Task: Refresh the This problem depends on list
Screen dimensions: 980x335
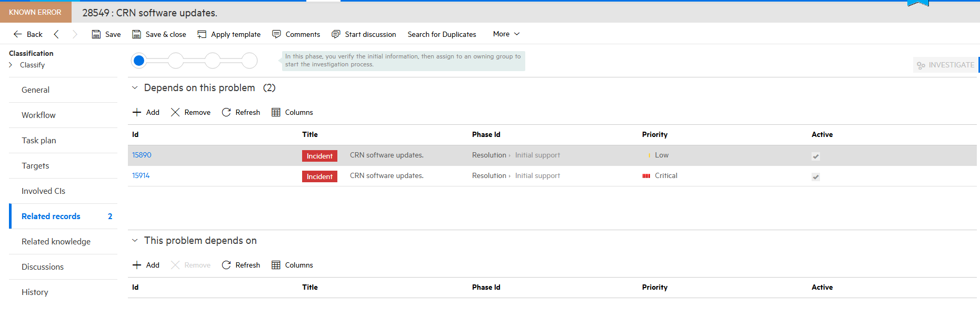Action: click(226, 265)
